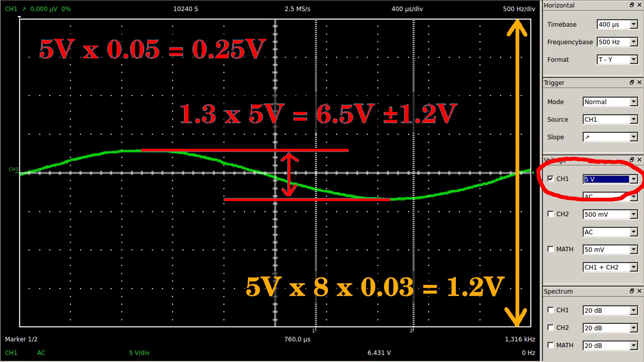The height and width of the screenshot is (362, 644).
Task: Close the Trigger dock panel
Action: click(x=639, y=82)
